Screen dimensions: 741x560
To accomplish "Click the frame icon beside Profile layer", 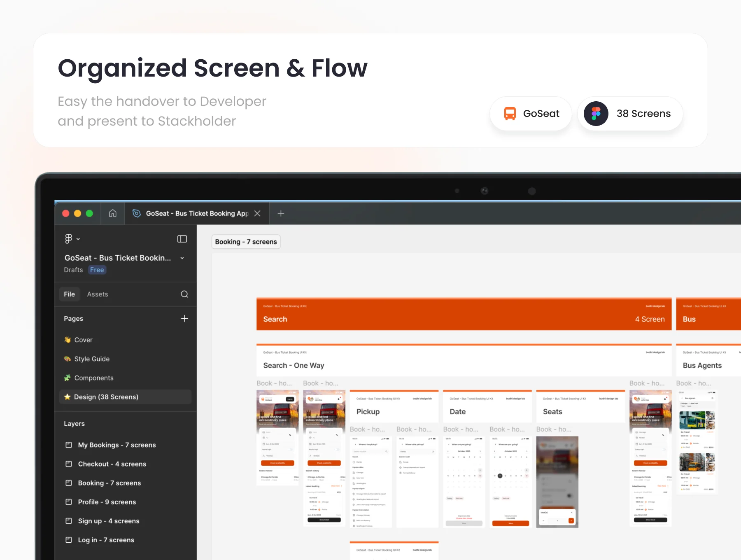I will coord(69,502).
